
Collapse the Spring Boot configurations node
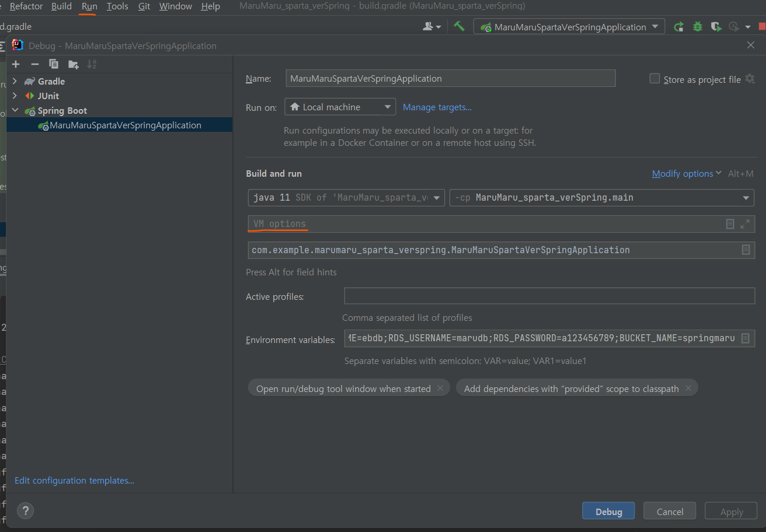click(15, 110)
